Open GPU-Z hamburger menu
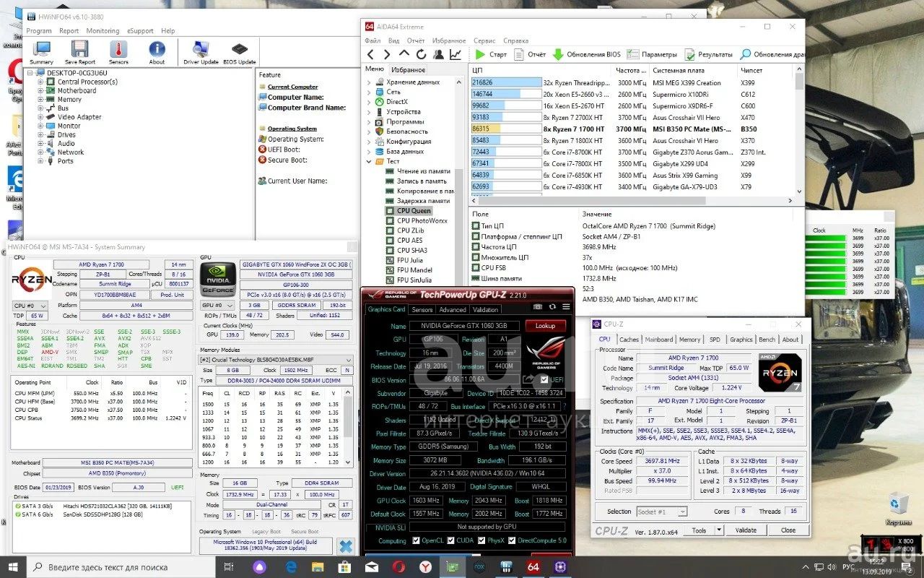This screenshot has height=578, width=924. tap(566, 307)
